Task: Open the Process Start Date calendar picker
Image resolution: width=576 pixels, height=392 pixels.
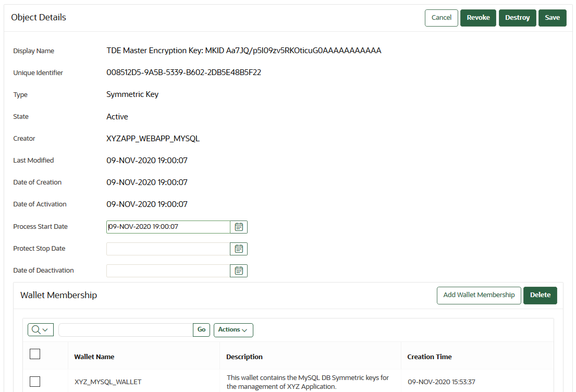Action: point(239,227)
